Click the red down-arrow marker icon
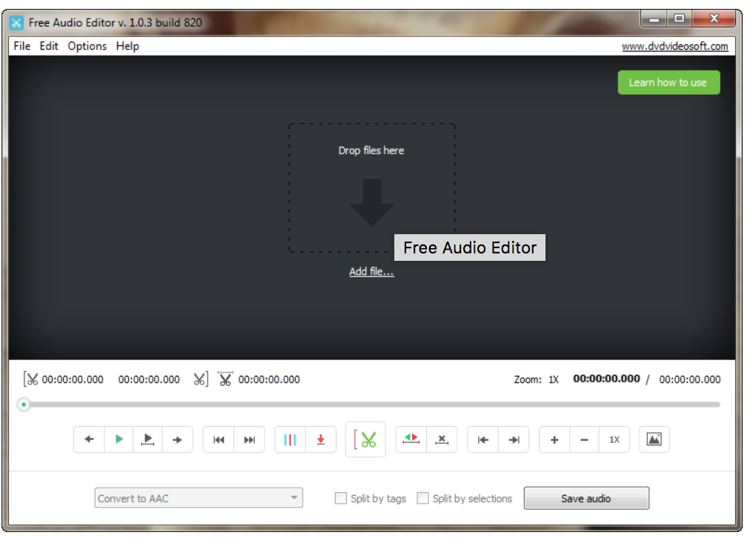Screen dimensions: 756x538 [x=321, y=439]
